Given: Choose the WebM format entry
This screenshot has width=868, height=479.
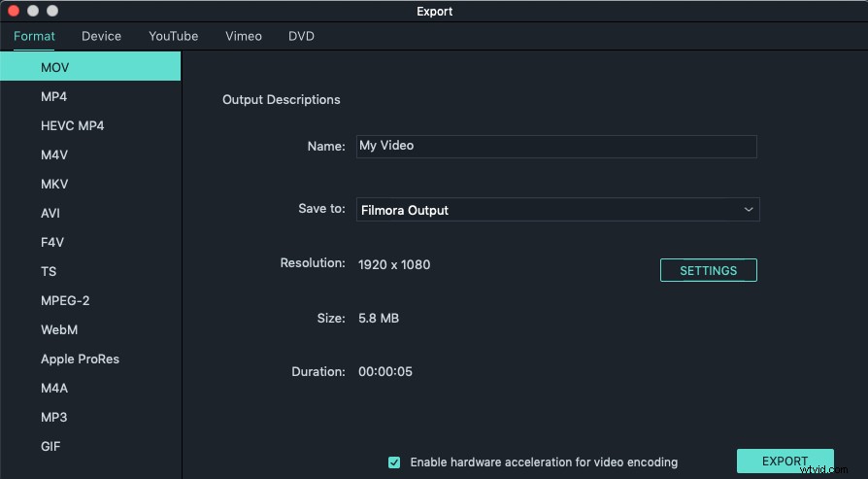Looking at the screenshot, I should pos(59,330).
